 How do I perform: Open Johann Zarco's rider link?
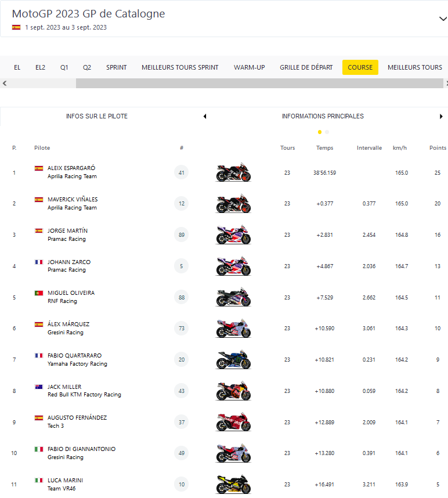69,262
